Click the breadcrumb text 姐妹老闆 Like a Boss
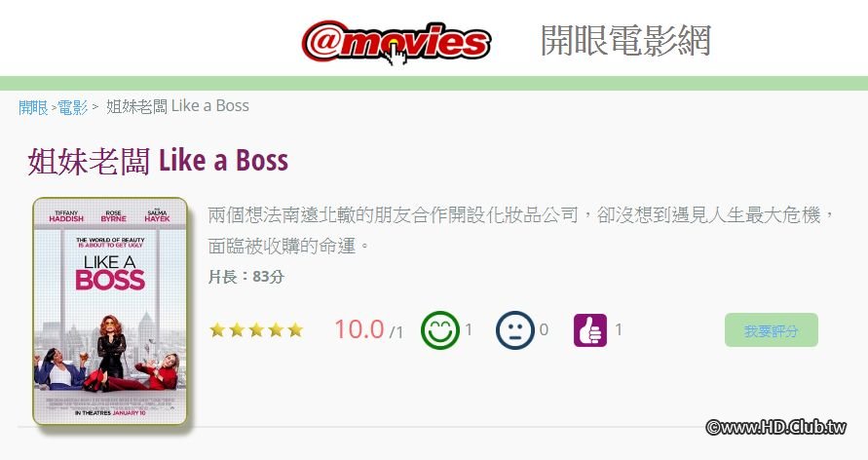This screenshot has width=868, height=460. pos(177,105)
